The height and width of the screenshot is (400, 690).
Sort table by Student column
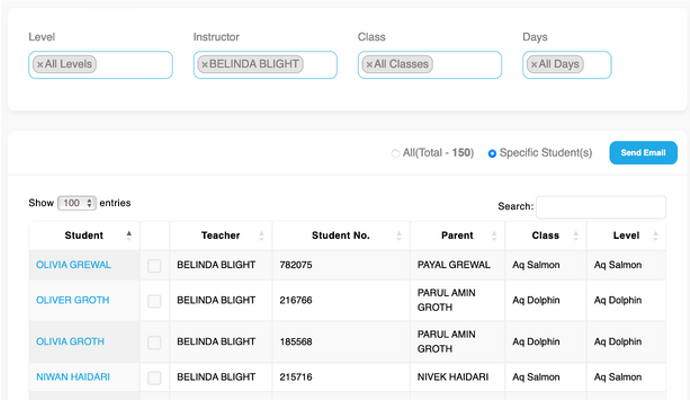pos(84,236)
